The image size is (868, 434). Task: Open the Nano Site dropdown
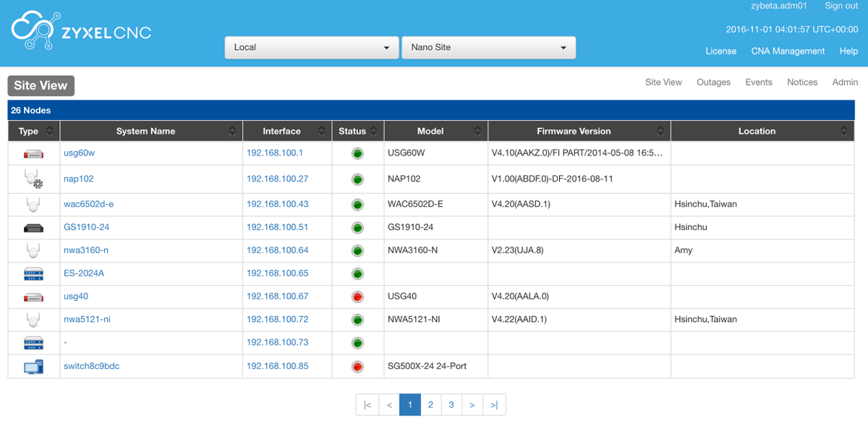pos(489,47)
